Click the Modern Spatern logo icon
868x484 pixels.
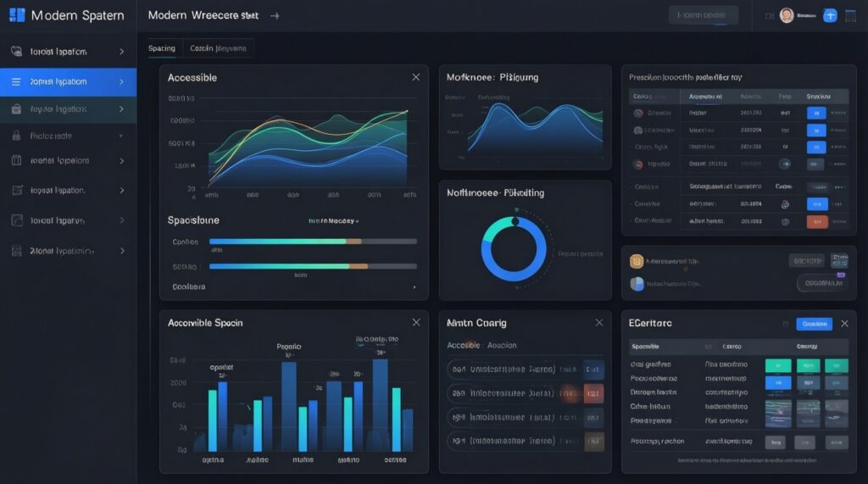tap(17, 15)
